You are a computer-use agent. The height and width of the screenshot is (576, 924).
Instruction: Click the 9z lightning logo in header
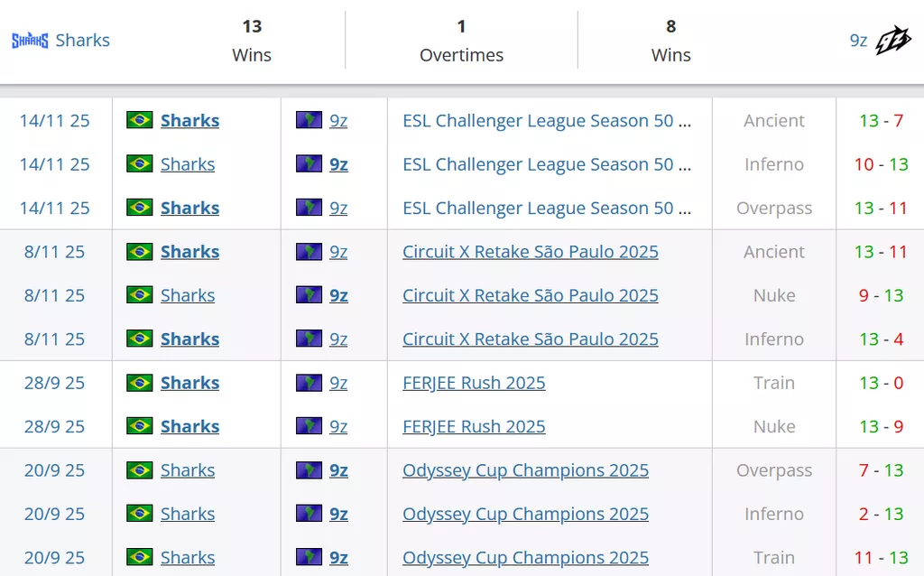tap(893, 41)
